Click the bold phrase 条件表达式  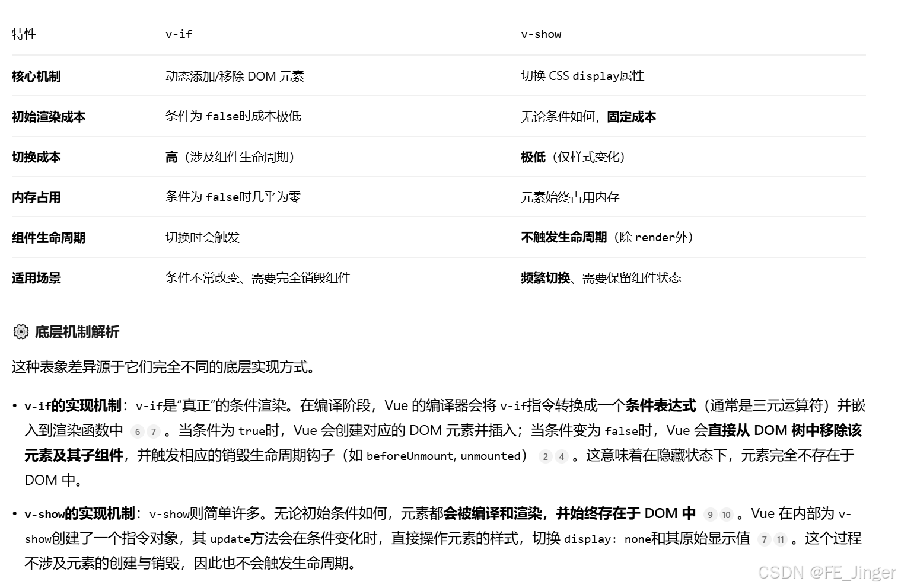pyautogui.click(x=660, y=406)
